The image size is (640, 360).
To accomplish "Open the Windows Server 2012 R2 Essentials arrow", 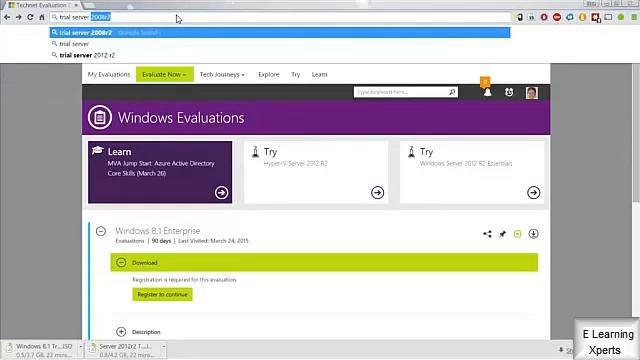I will pyautogui.click(x=533, y=192).
